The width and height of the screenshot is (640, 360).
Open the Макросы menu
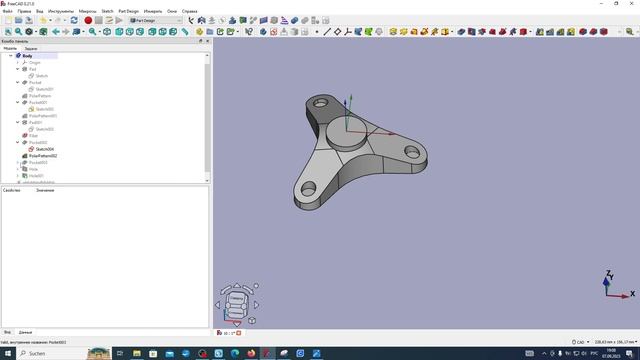click(x=87, y=11)
